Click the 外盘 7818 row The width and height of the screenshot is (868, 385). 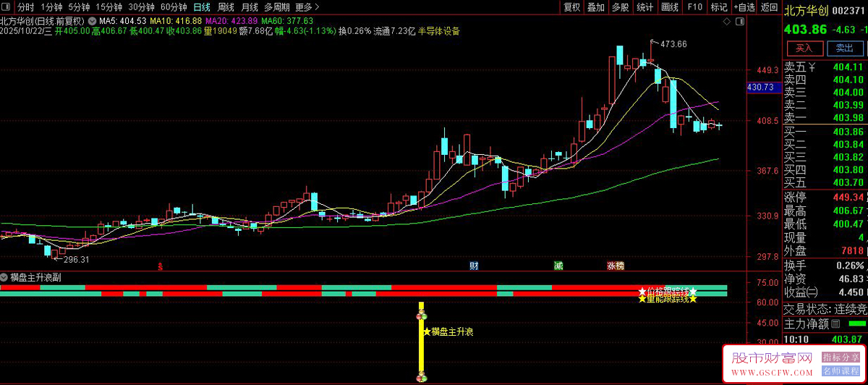point(825,250)
